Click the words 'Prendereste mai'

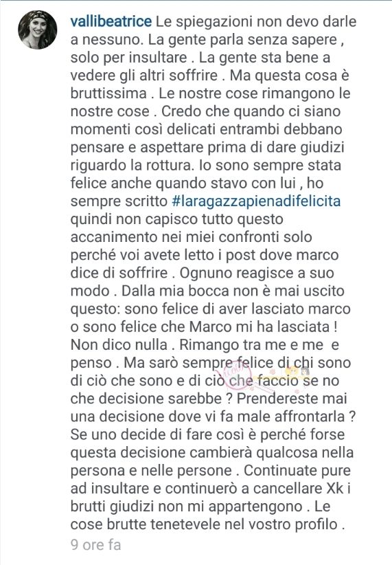292,399
